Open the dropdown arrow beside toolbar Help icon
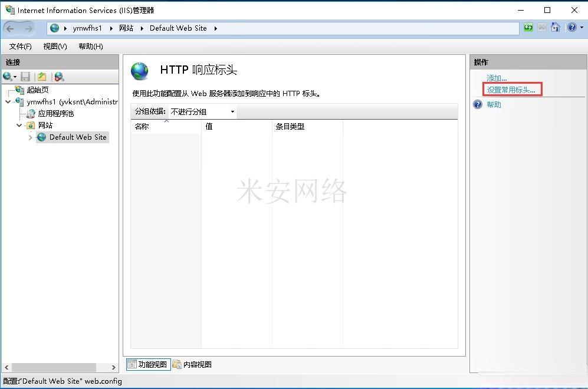 coord(582,27)
